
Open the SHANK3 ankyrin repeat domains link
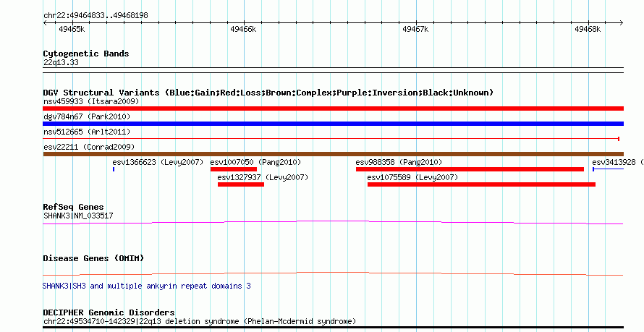coord(147,286)
